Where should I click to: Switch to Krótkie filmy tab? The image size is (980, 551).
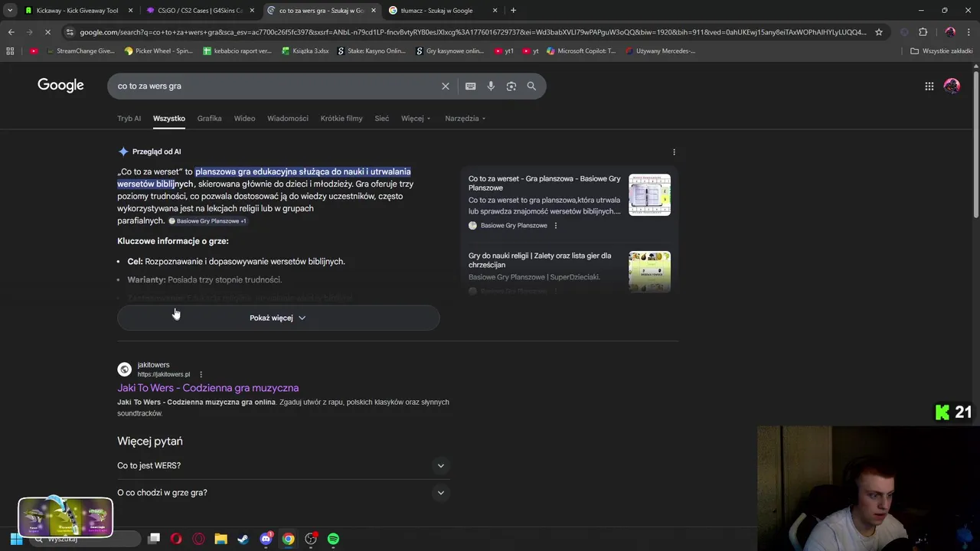point(341,119)
